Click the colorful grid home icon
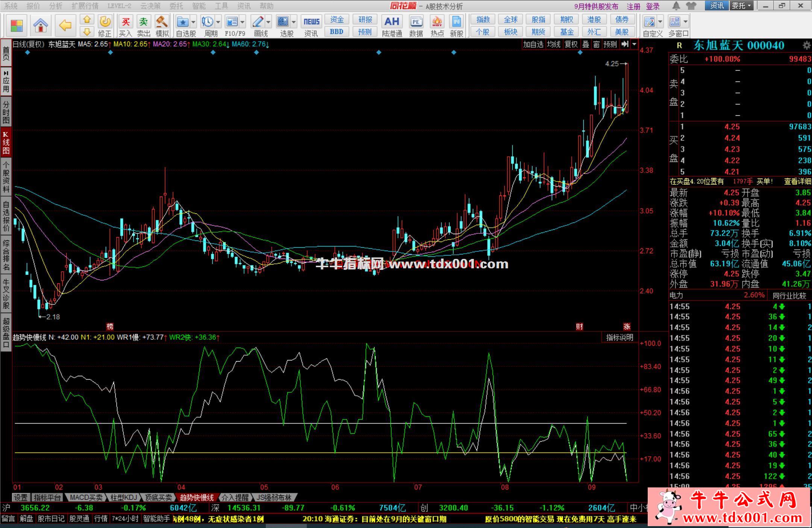The image size is (812, 528). 17,26
